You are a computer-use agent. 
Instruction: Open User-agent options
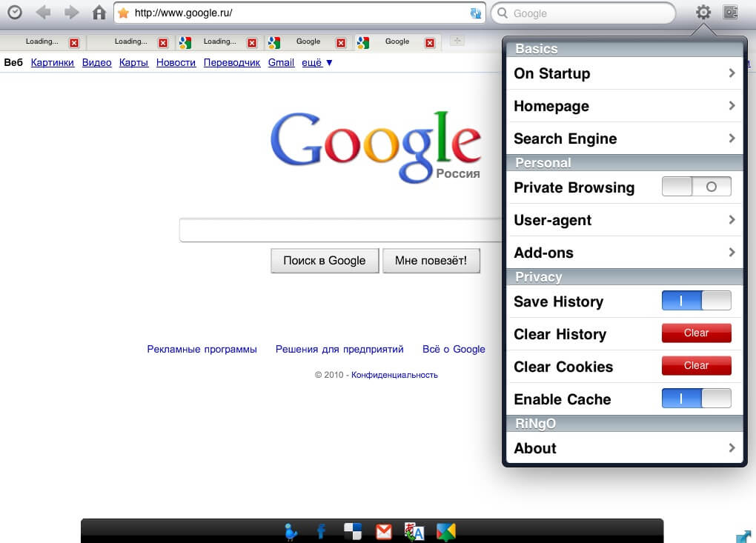point(624,220)
